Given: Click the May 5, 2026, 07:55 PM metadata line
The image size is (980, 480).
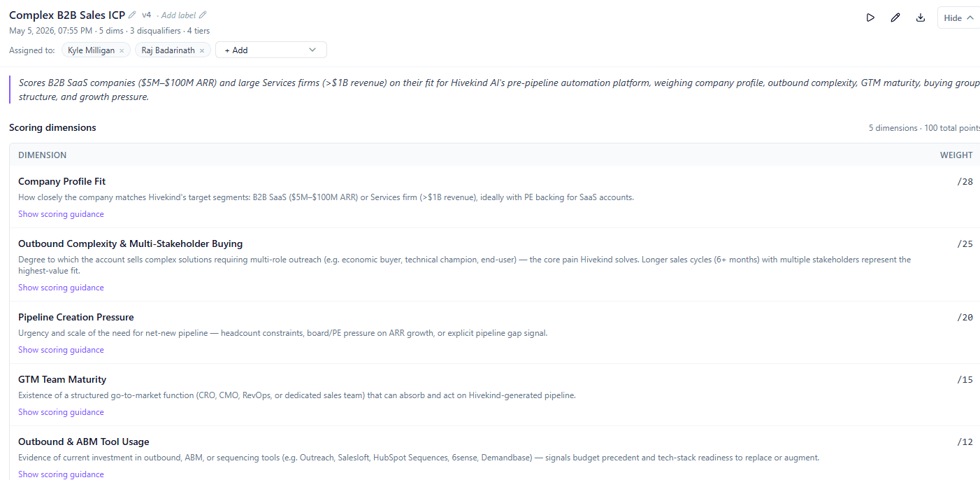Looking at the screenshot, I should [x=109, y=31].
